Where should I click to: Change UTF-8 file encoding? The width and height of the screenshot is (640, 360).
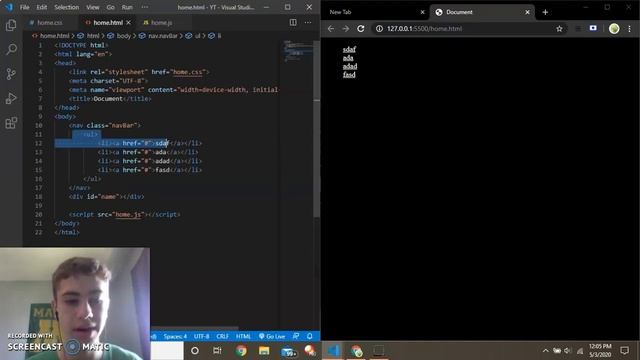point(202,336)
